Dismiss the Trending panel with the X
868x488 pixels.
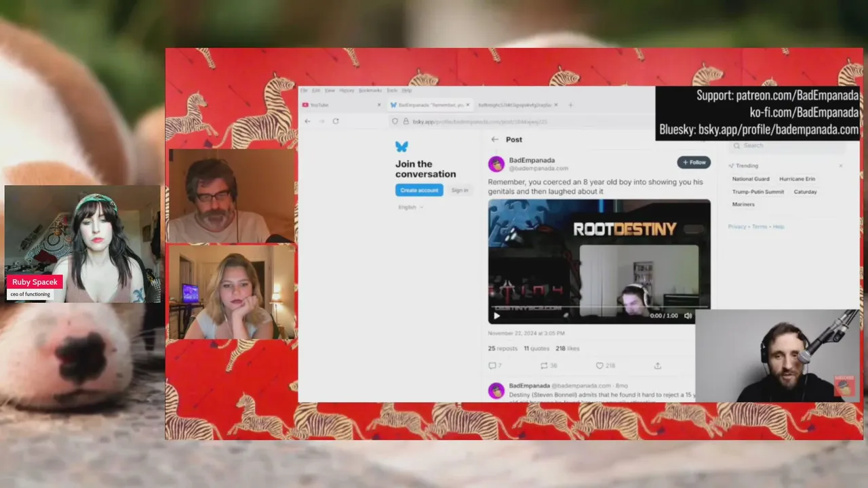[x=841, y=165]
